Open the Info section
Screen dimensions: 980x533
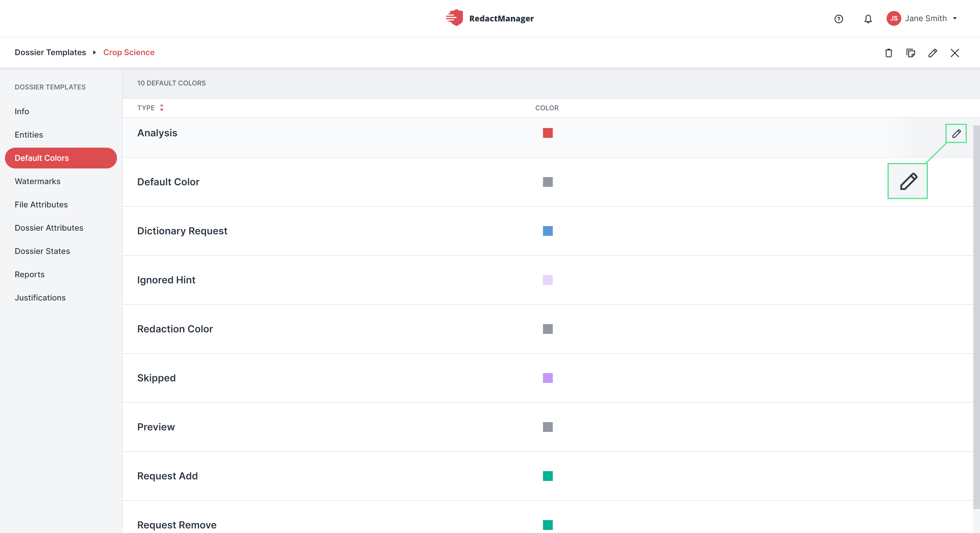22,112
